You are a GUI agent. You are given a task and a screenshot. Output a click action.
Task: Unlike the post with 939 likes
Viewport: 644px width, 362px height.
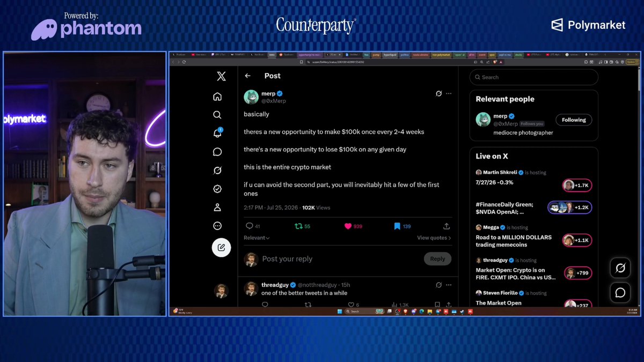pyautogui.click(x=348, y=226)
